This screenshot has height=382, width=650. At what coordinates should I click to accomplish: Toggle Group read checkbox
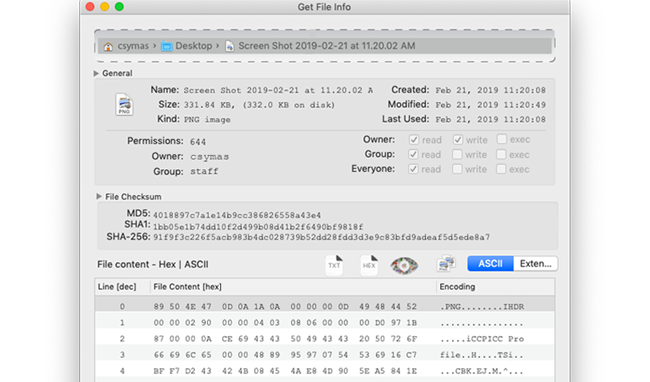point(413,154)
